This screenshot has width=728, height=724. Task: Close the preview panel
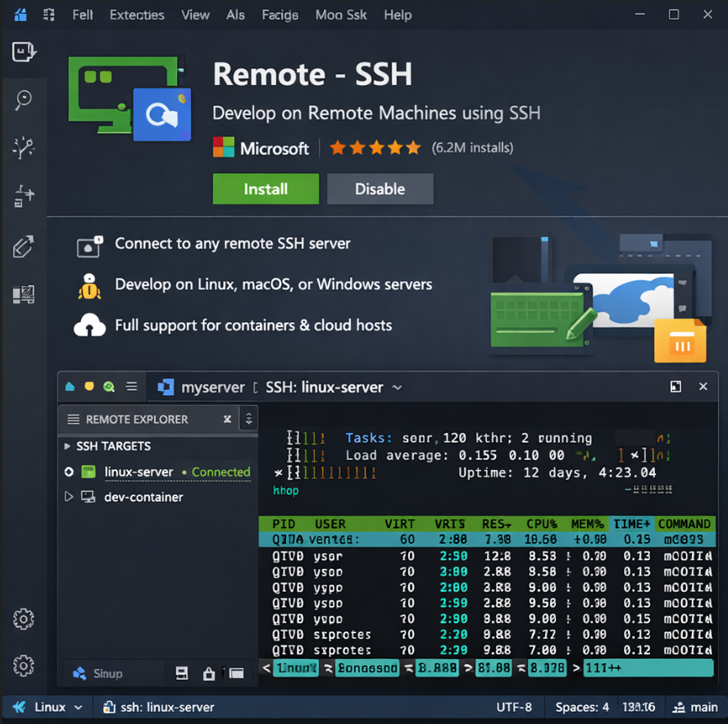[x=703, y=386]
